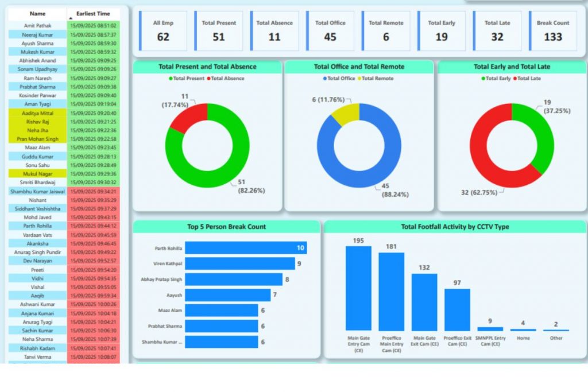The height and width of the screenshot is (392, 588).
Task: Click the red Total Late legend marker
Action: 515,79
